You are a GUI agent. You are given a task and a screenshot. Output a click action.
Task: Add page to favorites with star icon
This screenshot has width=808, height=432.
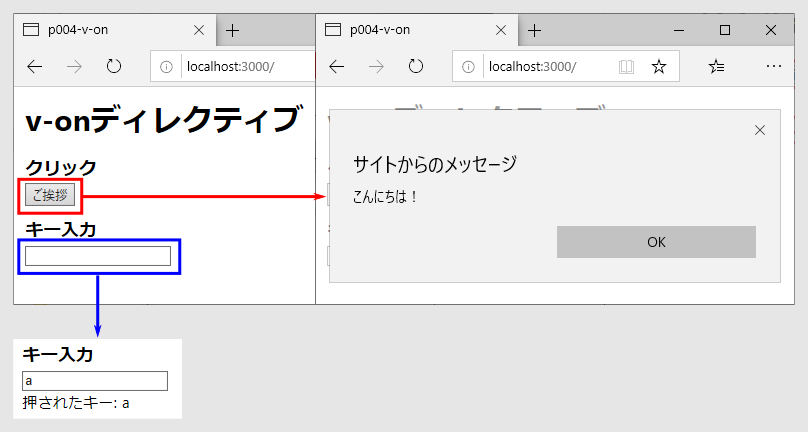(659, 67)
